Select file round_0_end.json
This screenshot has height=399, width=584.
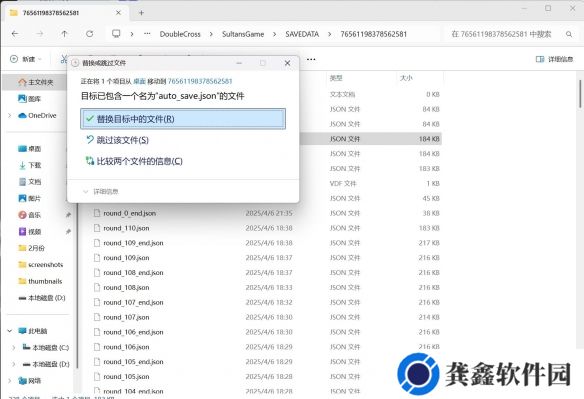tap(129, 213)
